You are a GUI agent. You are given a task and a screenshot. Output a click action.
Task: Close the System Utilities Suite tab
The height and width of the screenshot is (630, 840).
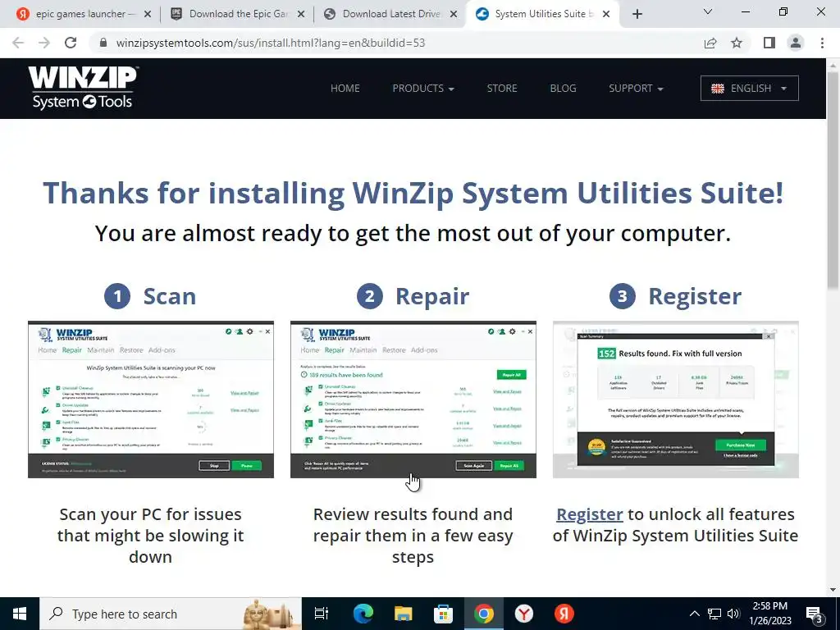(606, 14)
